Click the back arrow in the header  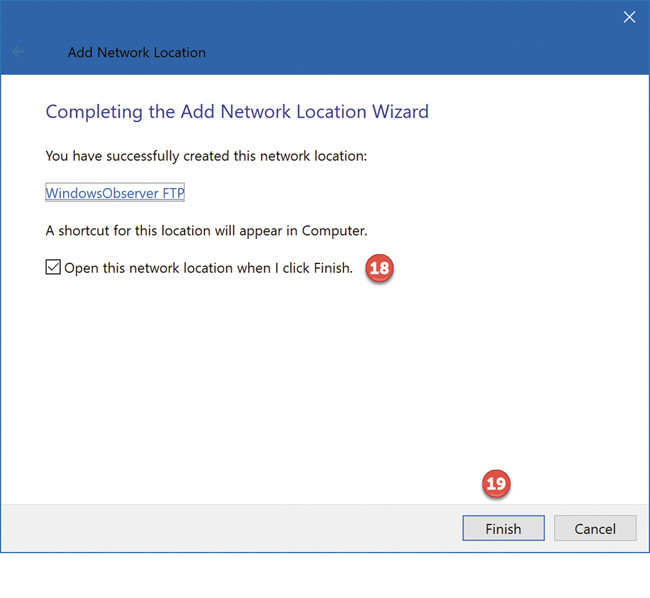(x=19, y=52)
